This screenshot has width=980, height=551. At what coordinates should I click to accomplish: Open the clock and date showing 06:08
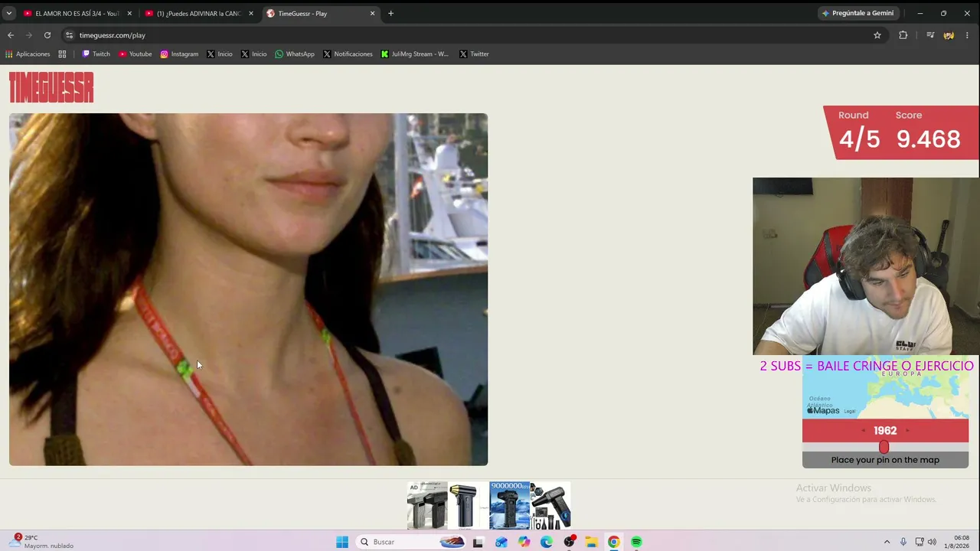(956, 542)
